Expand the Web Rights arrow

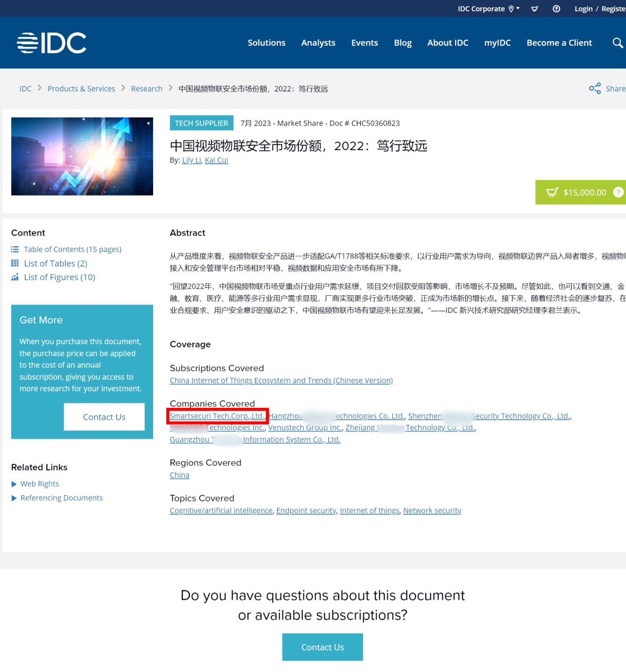(14, 484)
